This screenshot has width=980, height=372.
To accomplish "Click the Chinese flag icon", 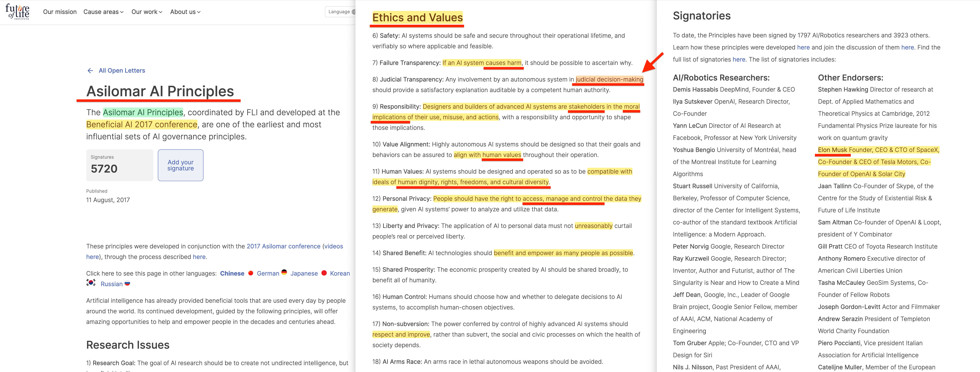I will (x=251, y=273).
